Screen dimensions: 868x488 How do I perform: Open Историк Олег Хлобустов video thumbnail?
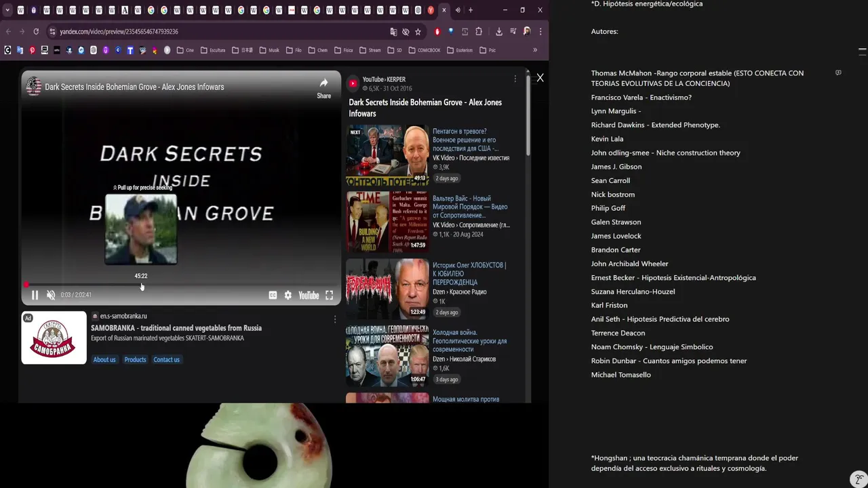(x=387, y=289)
